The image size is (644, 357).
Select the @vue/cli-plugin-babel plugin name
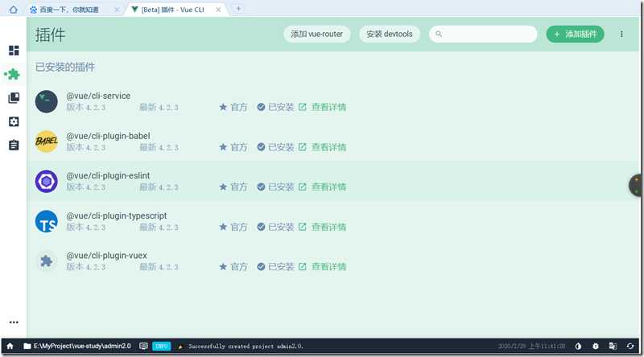tap(108, 136)
